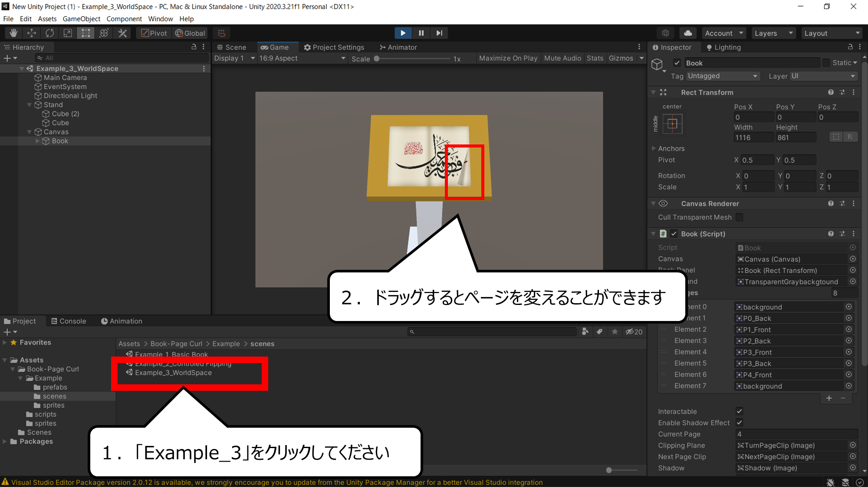
Task: Toggle Global handle rotation button
Action: (x=190, y=33)
